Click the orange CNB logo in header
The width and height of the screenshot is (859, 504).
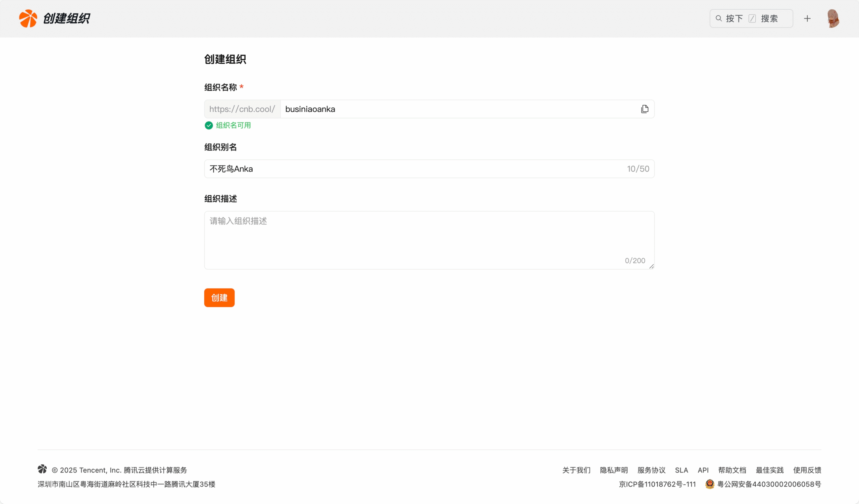click(28, 18)
